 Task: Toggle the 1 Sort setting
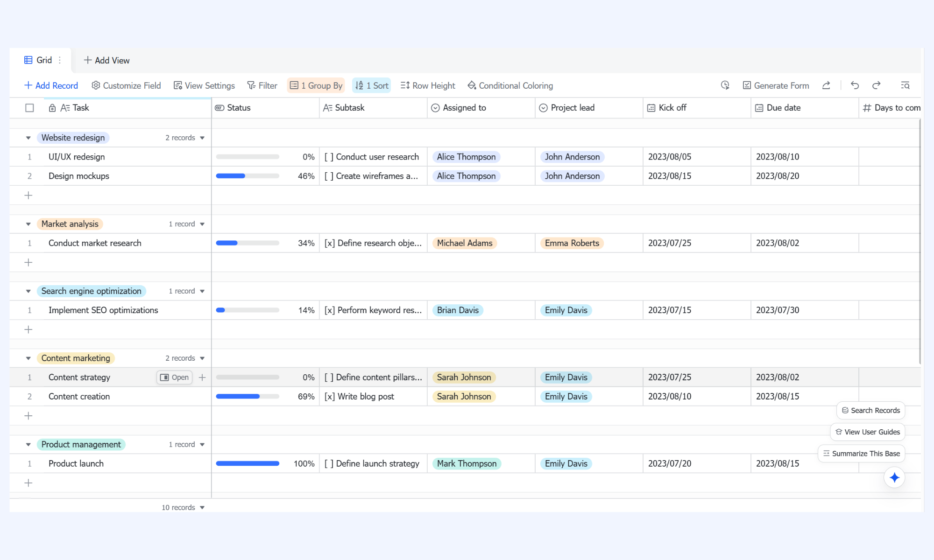372,85
